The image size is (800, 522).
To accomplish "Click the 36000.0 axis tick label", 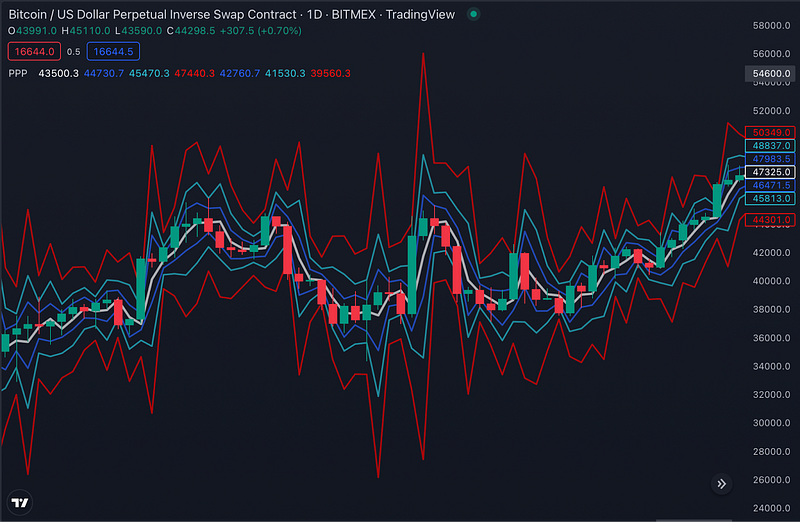I will click(771, 338).
